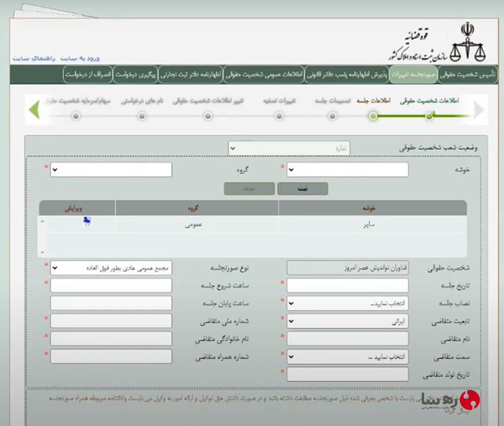Open the تابعیت متقاضی dropdown showing ایرانی
Screen dimensions: 504x426
[348, 321]
